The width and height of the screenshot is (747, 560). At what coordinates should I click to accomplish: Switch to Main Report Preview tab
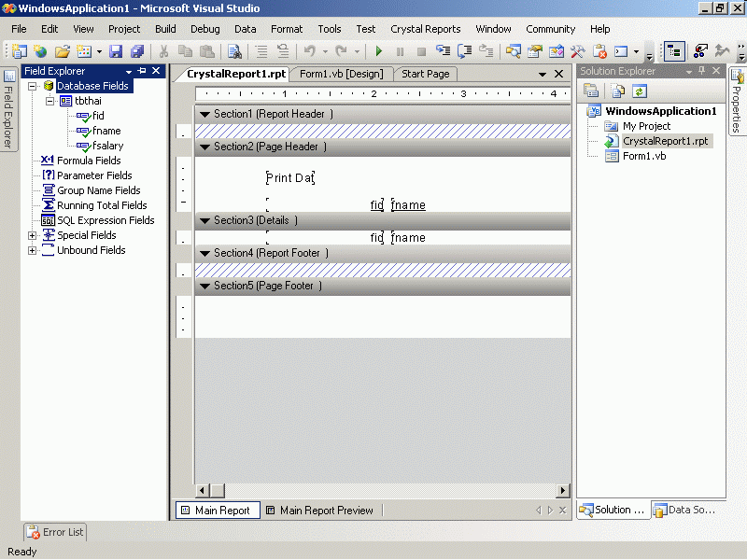pyautogui.click(x=318, y=511)
